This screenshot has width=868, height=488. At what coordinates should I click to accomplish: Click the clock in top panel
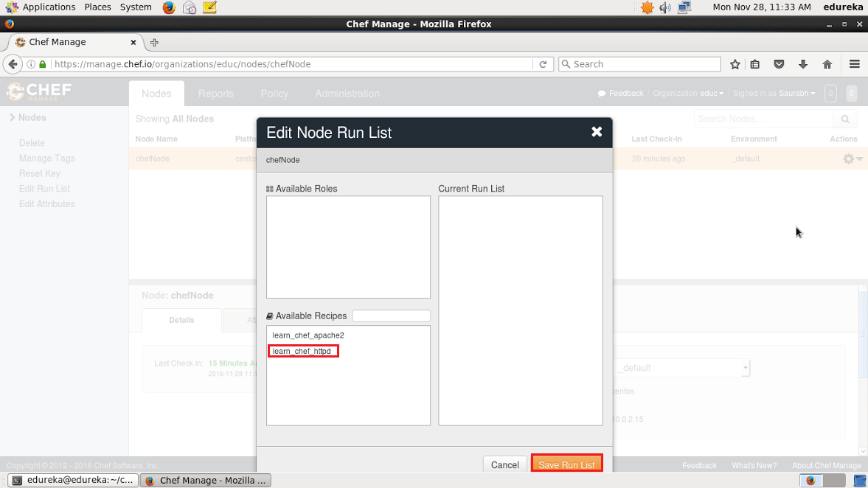tap(762, 7)
